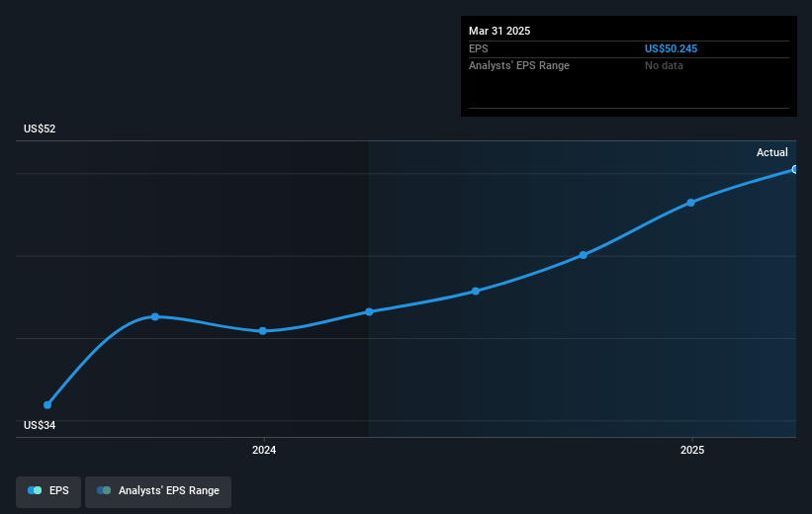This screenshot has width=812, height=514.
Task: Select the data point above the 2024 axis label
Action: [x=262, y=331]
